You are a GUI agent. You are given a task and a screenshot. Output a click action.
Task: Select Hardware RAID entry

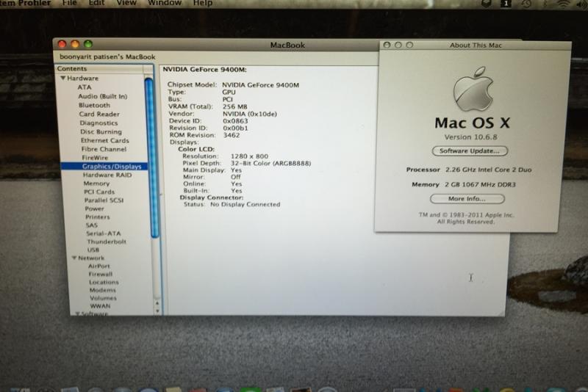[x=107, y=175]
